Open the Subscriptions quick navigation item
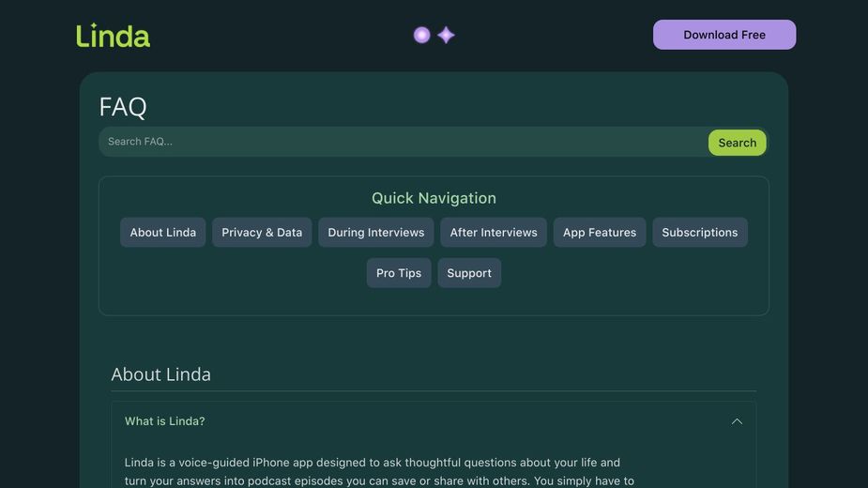 coord(700,233)
